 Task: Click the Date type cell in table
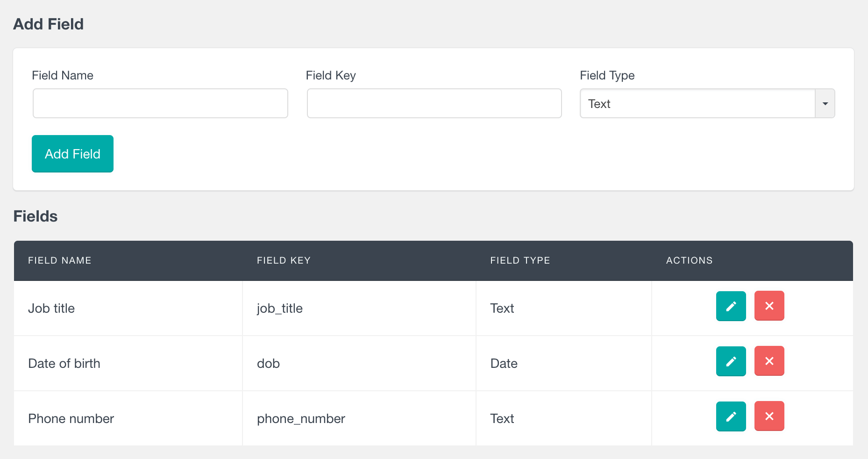(x=504, y=364)
